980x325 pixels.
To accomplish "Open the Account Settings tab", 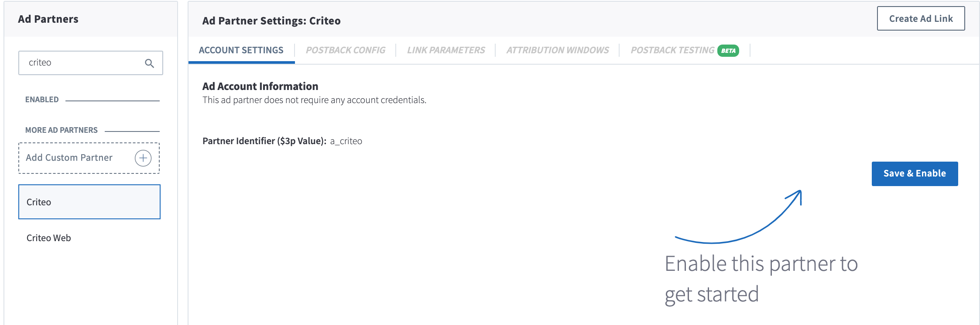I will coord(241,50).
